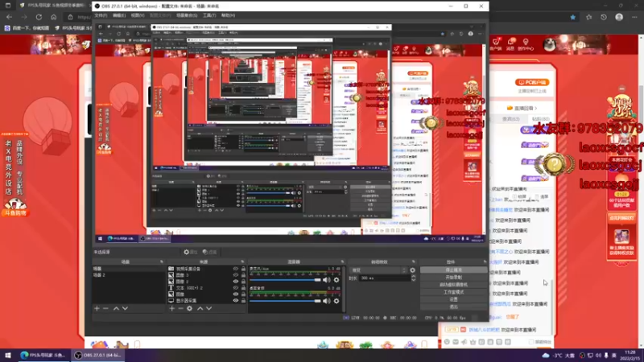Lock the 视频采集设备 source
Viewport: 644px width, 362px height.
pyautogui.click(x=243, y=269)
